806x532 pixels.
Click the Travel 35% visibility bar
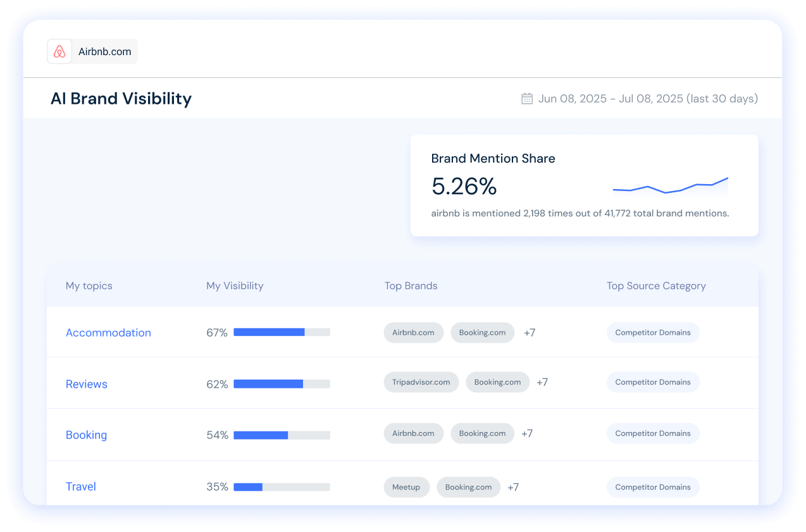coord(282,487)
